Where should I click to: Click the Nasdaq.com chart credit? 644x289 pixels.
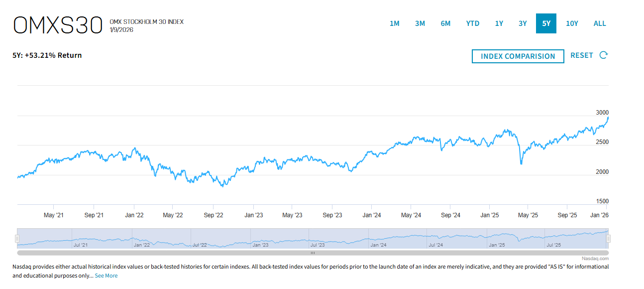coord(595,259)
